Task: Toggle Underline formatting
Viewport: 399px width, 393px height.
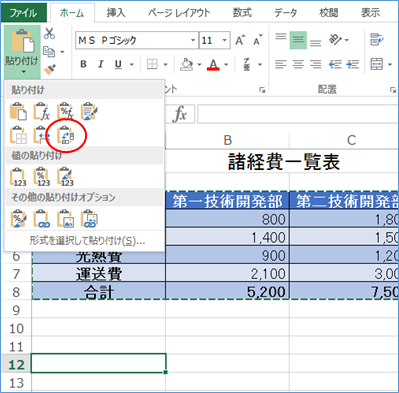Action: (x=118, y=64)
